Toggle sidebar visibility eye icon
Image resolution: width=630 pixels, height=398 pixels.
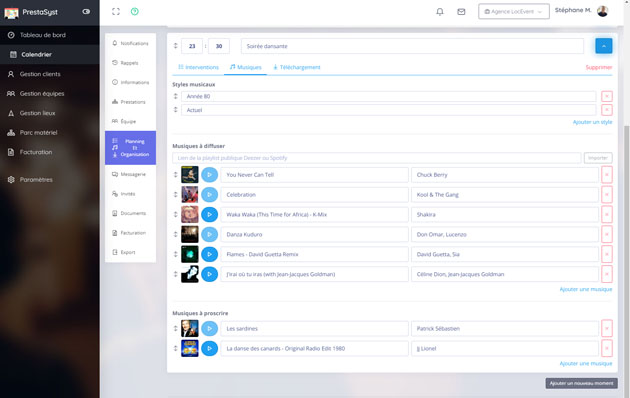pos(86,12)
